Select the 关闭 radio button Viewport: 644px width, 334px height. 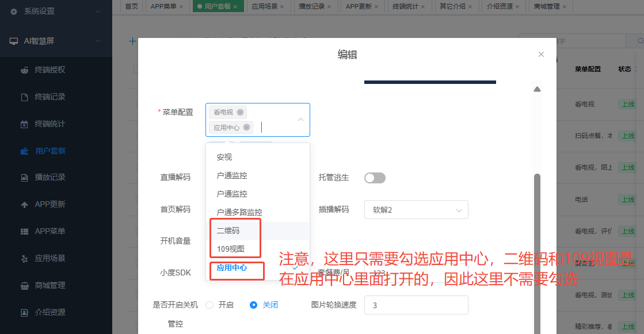253,305
